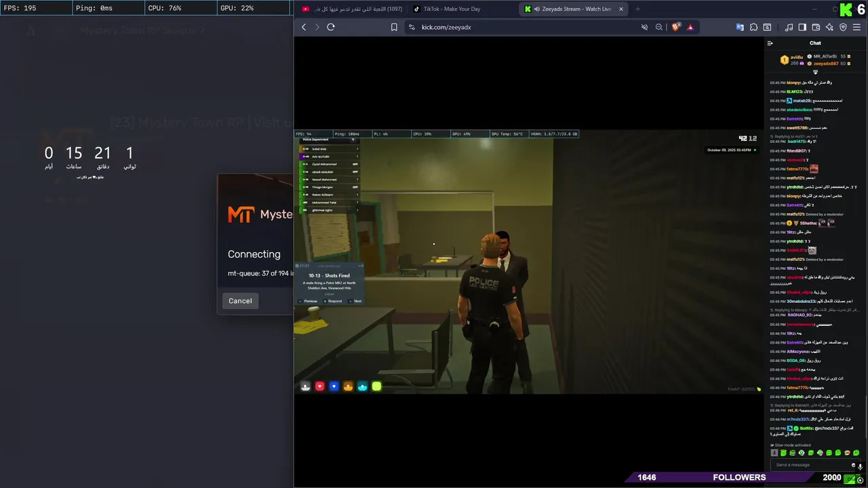This screenshot has width=868, height=488.
Task: Click the grey first icon in game hotbar
Action: click(x=306, y=386)
